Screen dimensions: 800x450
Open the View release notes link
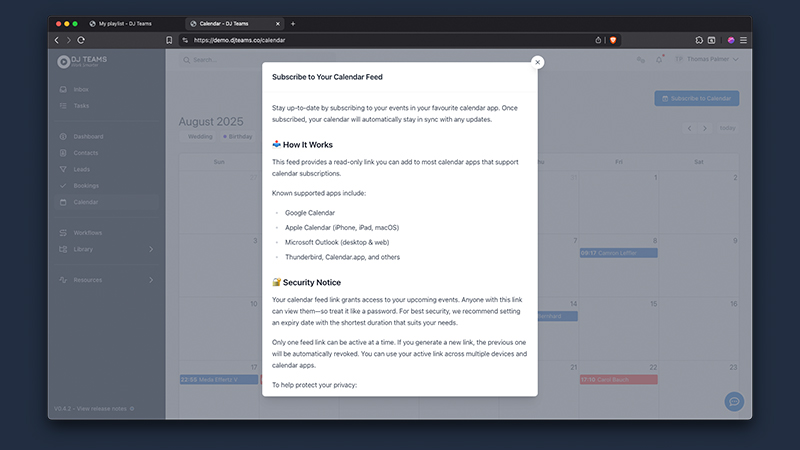(x=103, y=408)
